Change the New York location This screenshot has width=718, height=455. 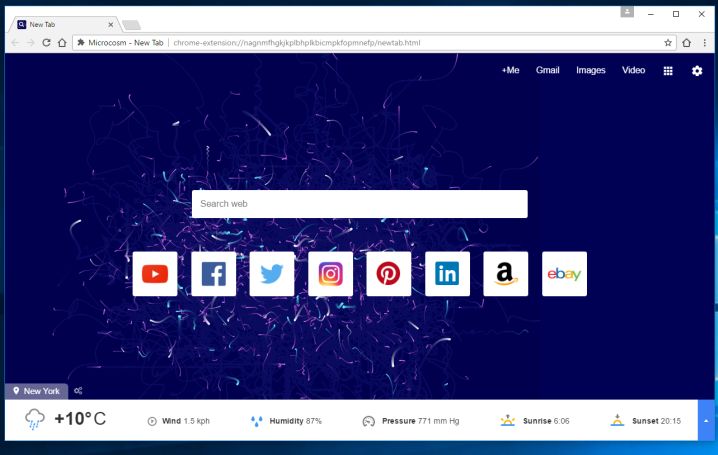(37, 391)
